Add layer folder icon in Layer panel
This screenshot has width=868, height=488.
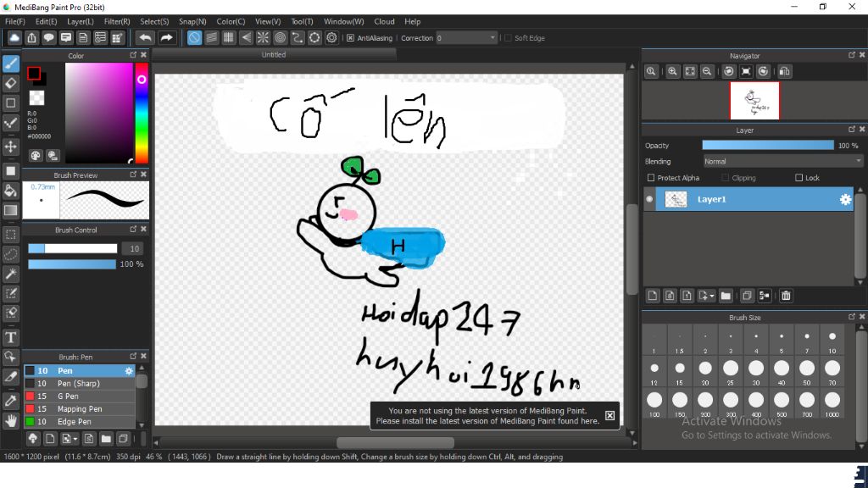pos(726,296)
